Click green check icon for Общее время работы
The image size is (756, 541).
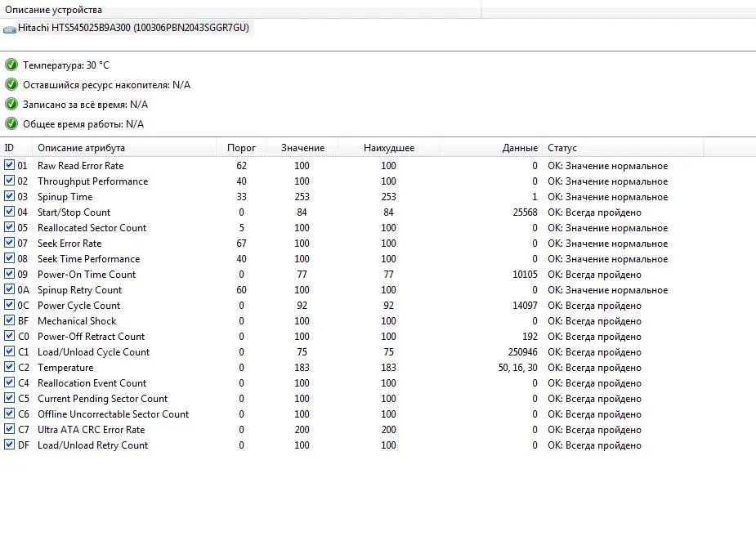coord(11,124)
